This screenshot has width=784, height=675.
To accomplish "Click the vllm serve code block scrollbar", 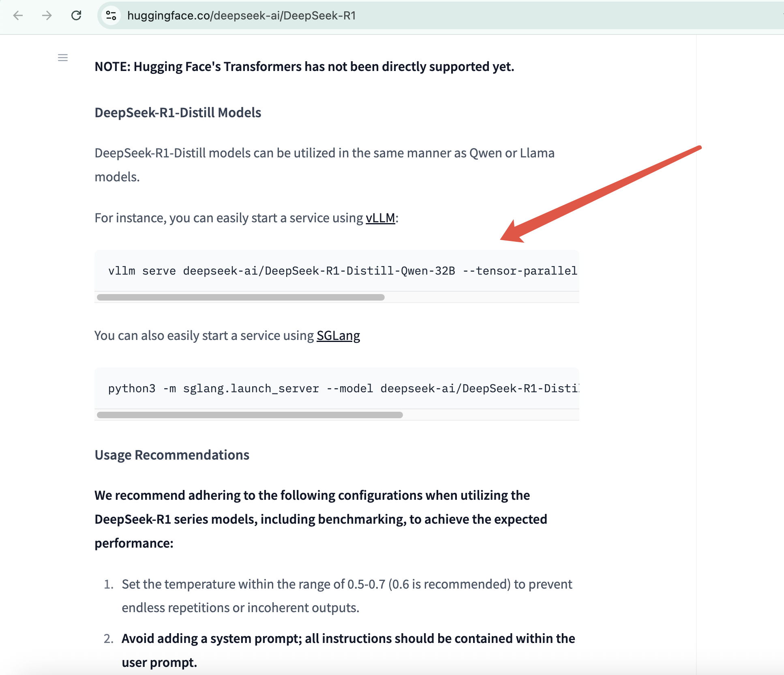I will [x=241, y=297].
